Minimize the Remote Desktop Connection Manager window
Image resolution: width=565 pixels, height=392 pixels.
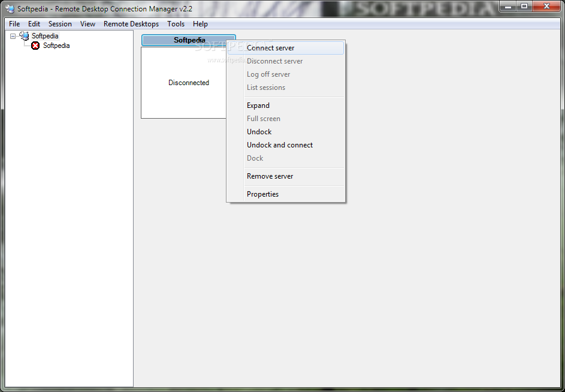click(x=508, y=6)
